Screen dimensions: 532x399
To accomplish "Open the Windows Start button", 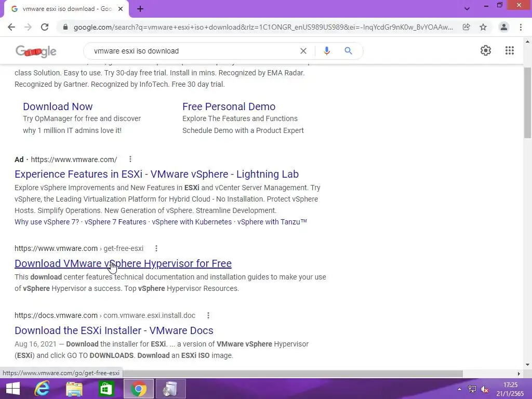I will tap(13, 389).
